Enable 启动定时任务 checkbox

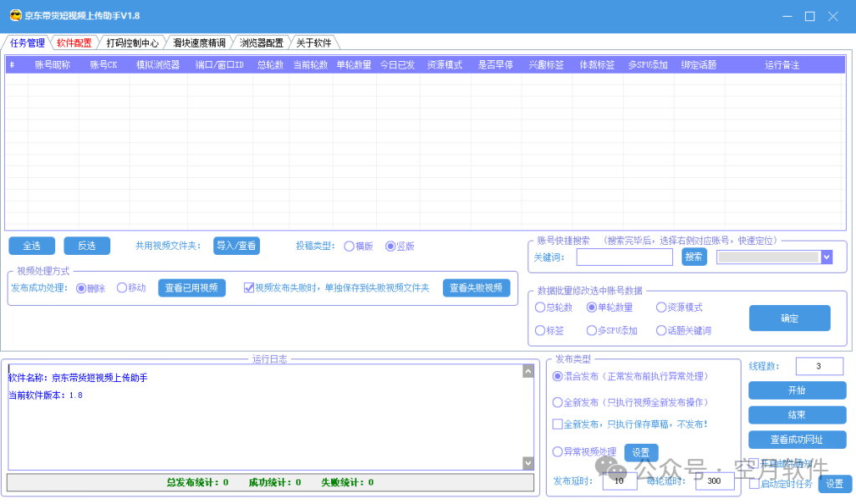[755, 484]
